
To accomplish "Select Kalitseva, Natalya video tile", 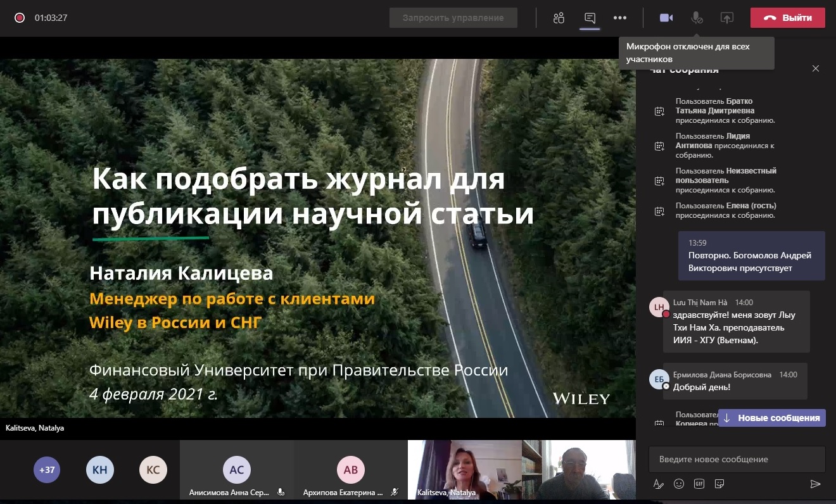I will [x=465, y=470].
